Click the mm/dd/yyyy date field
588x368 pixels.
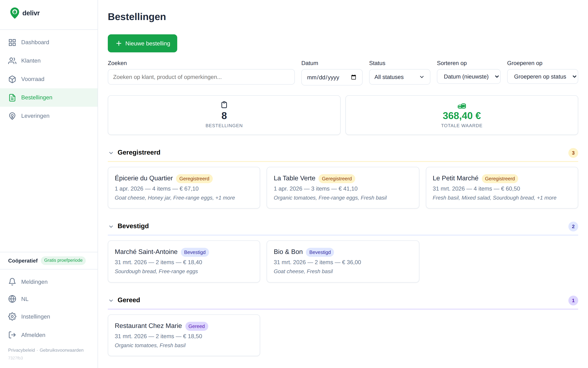pyautogui.click(x=332, y=77)
